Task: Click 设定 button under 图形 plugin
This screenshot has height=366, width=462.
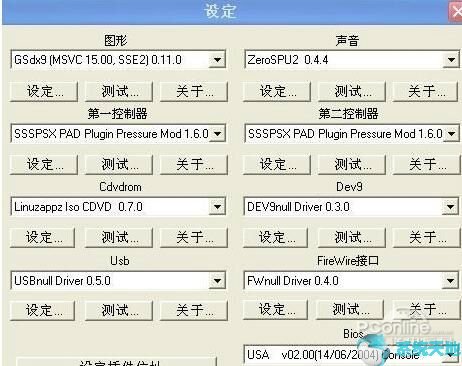Action: pos(44,91)
